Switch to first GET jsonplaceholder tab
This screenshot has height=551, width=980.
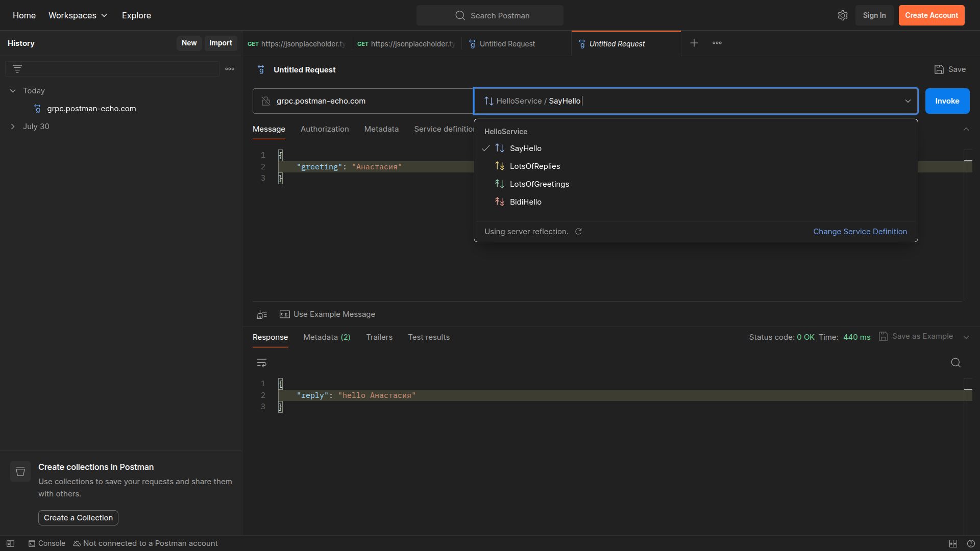(297, 44)
